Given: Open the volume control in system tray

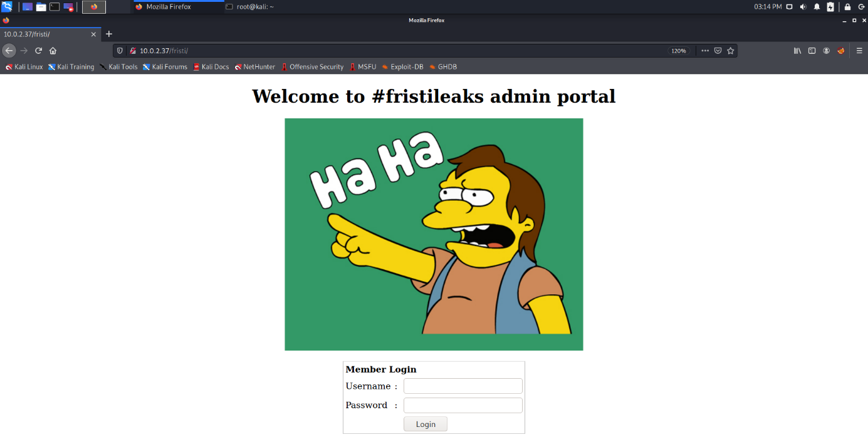Looking at the screenshot, I should [x=803, y=7].
